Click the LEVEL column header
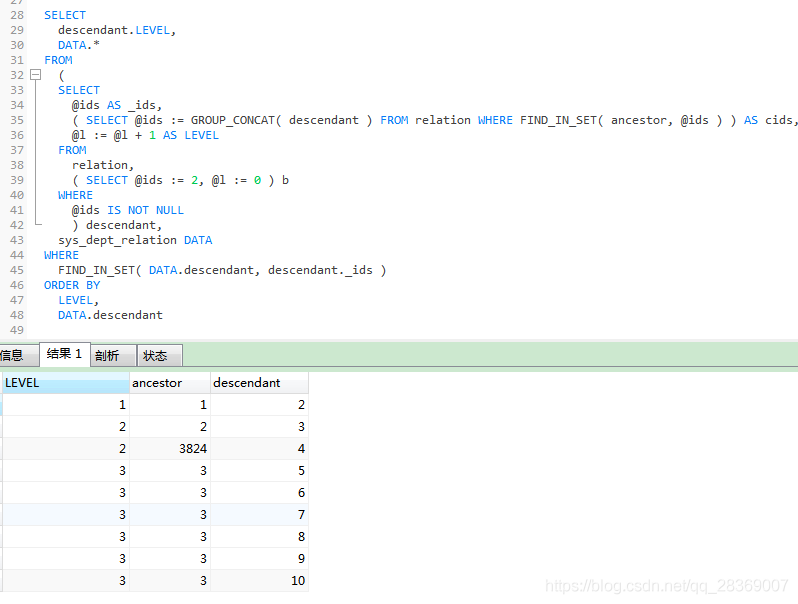Screen dimensions: 798x604 (65, 383)
